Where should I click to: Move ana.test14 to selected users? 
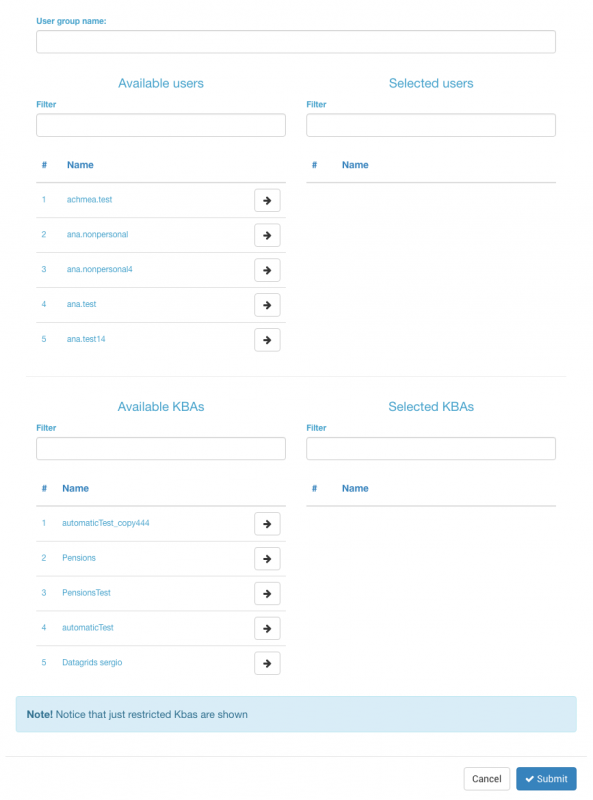(x=267, y=340)
